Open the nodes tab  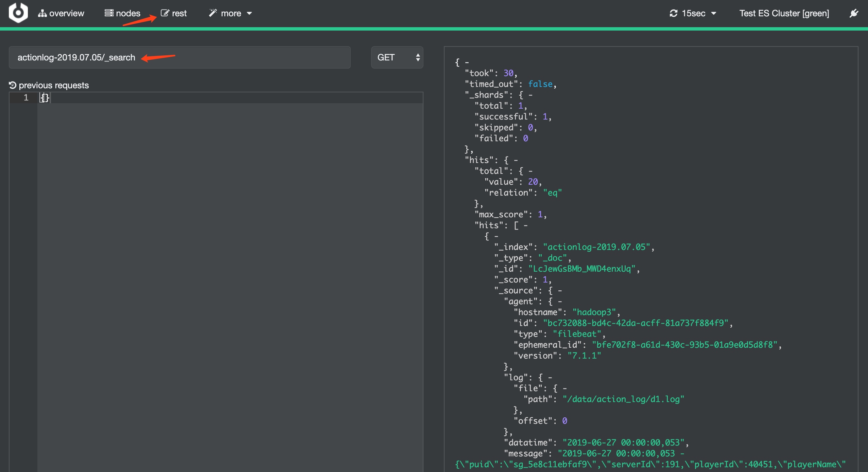click(122, 13)
